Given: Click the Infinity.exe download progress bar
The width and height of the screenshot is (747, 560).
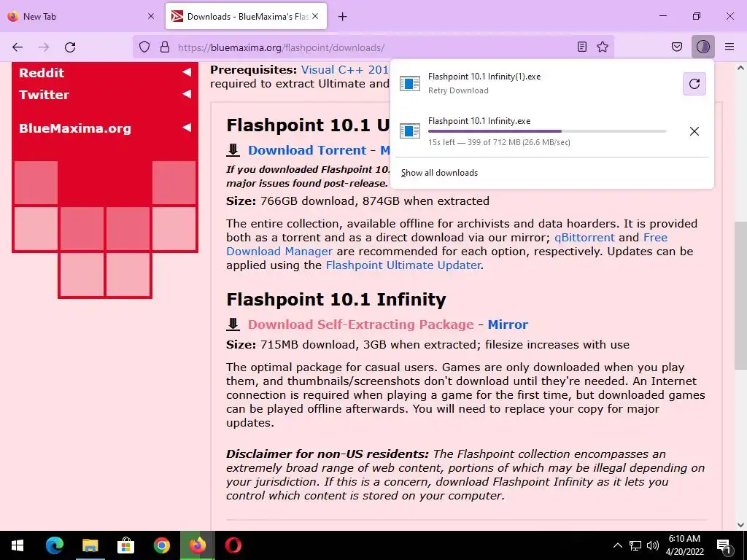Looking at the screenshot, I should 547,131.
